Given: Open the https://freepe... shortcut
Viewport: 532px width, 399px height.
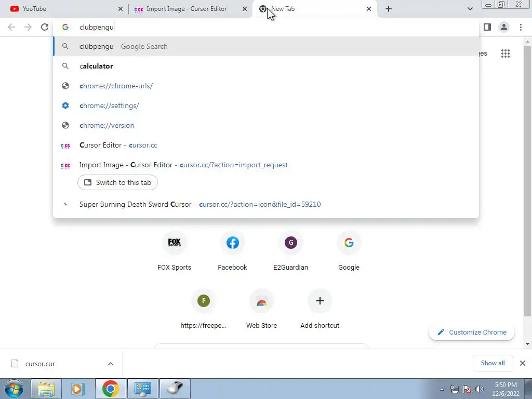Looking at the screenshot, I should tap(203, 310).
